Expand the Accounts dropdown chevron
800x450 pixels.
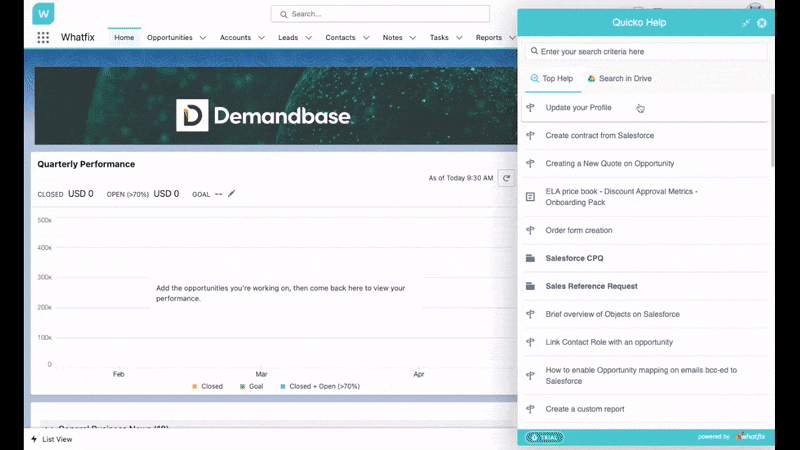click(x=261, y=38)
